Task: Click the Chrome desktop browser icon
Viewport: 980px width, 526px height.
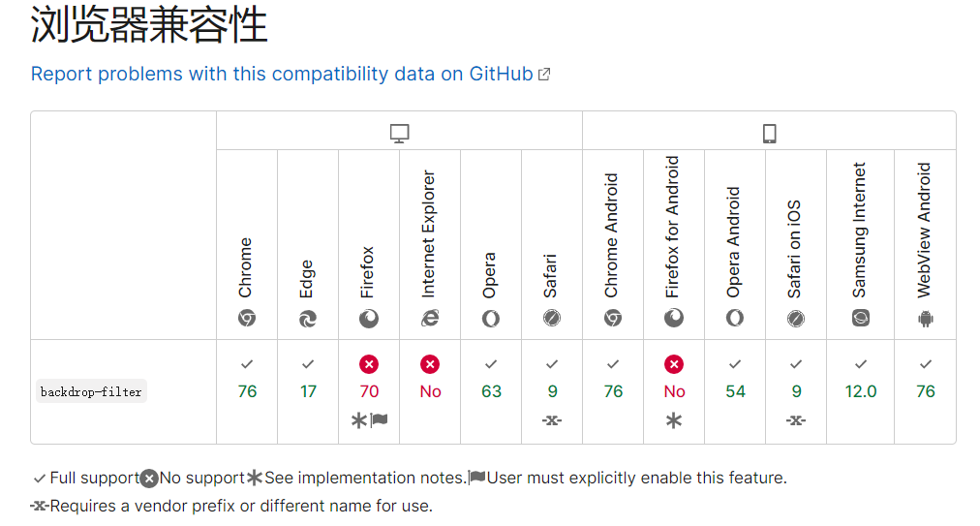Action: click(x=247, y=318)
